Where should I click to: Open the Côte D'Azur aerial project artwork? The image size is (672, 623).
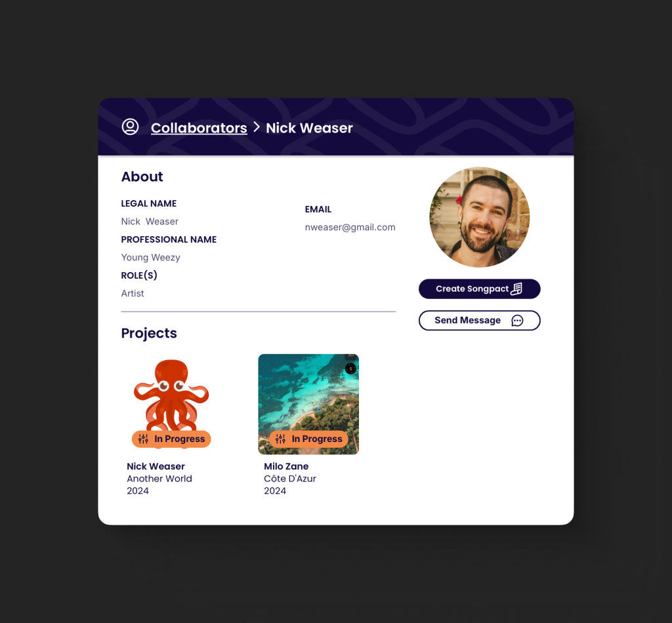[308, 404]
